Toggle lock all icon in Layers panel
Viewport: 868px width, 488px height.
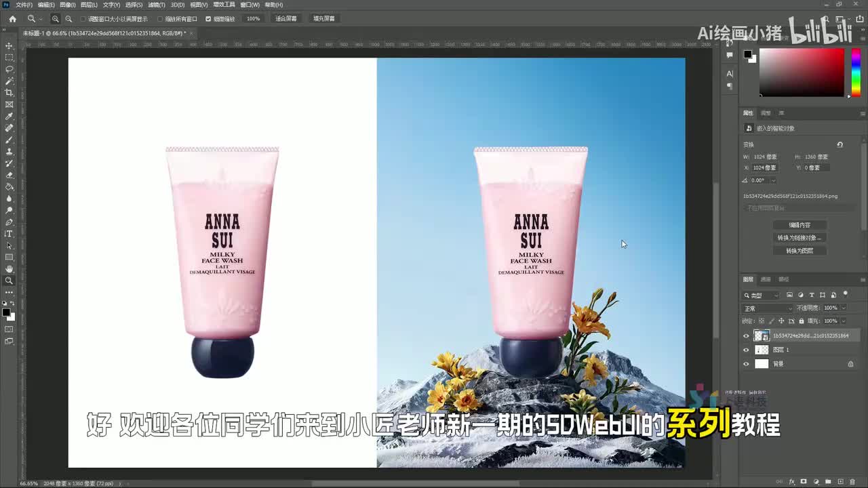point(802,321)
